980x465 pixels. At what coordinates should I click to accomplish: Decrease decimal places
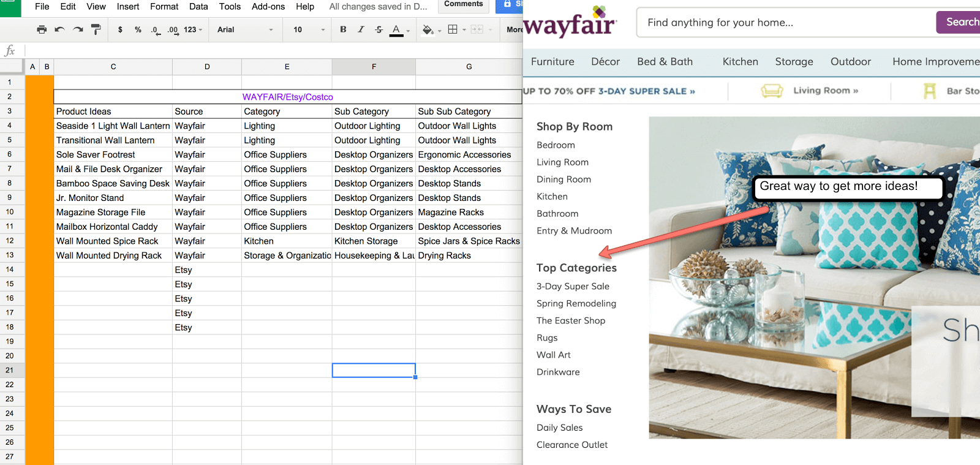point(155,29)
